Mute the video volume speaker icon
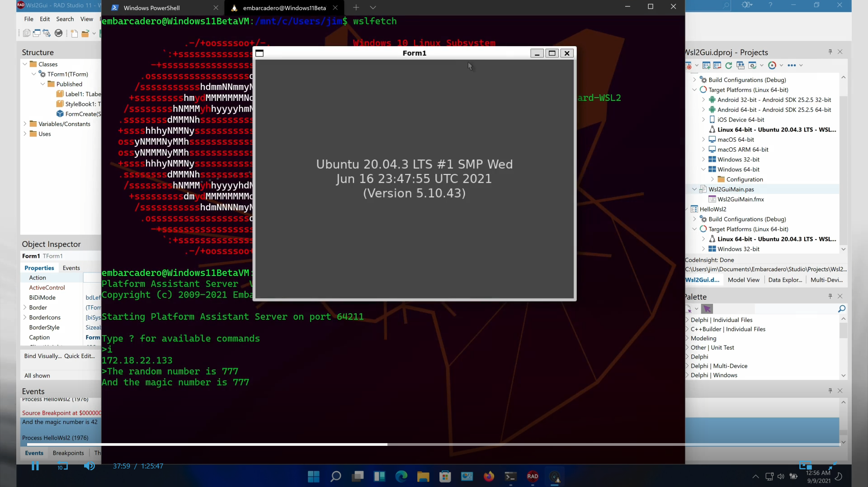The width and height of the screenshot is (868, 487). pos(90,466)
